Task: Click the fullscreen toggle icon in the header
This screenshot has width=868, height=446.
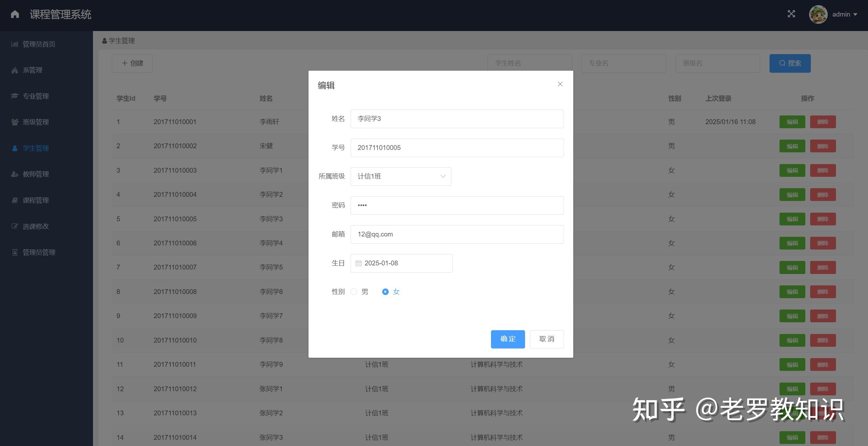Action: tap(791, 14)
